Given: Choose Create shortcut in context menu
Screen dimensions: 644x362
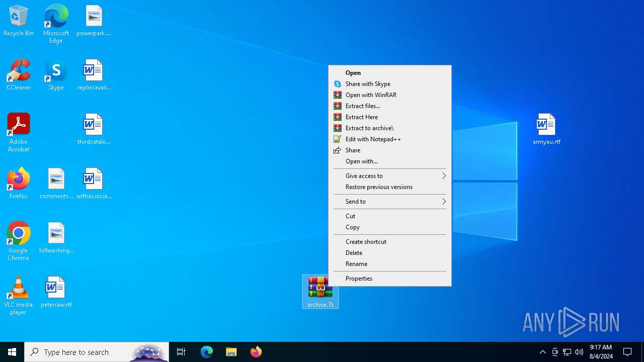Looking at the screenshot, I should [x=390, y=242].
